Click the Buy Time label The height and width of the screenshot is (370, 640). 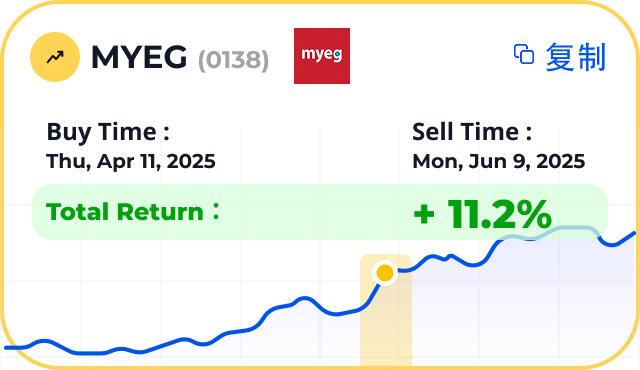click(108, 132)
